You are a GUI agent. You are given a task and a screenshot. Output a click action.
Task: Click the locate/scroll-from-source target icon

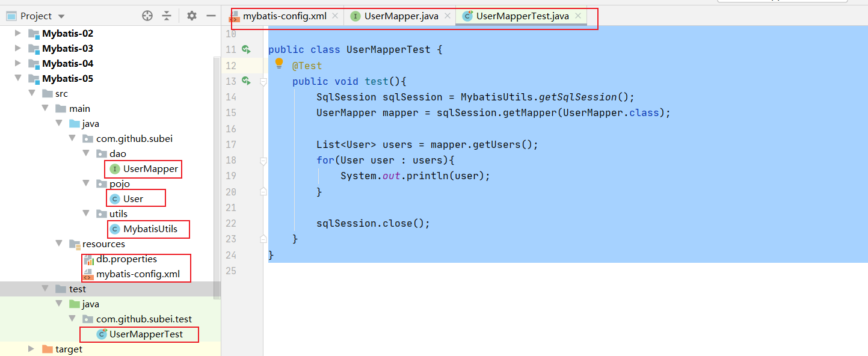point(147,16)
